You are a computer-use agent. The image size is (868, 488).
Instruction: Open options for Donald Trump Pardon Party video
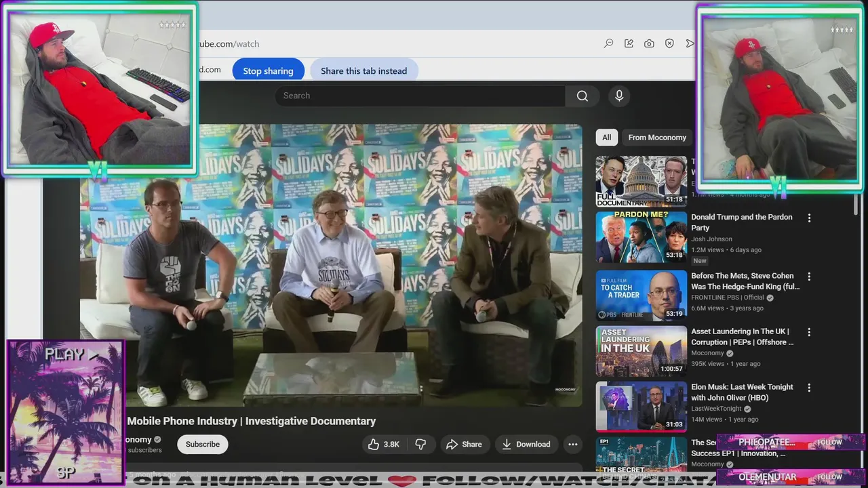pos(809,218)
